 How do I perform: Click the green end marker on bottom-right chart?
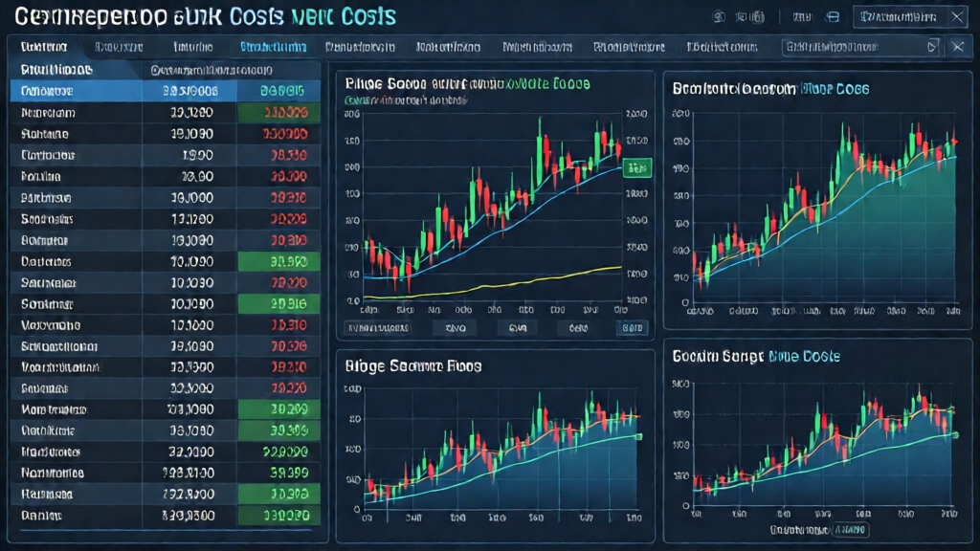955,435
